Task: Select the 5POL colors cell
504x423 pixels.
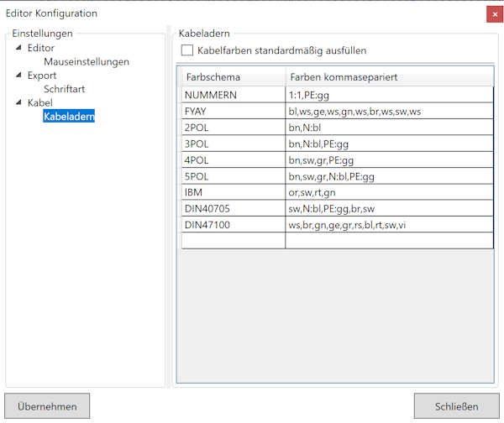Action: (388, 176)
